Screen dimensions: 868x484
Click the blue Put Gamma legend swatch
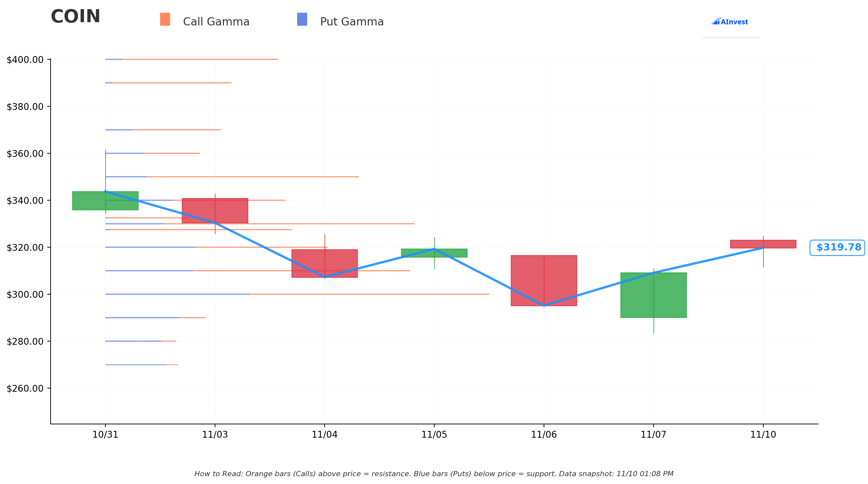point(302,19)
